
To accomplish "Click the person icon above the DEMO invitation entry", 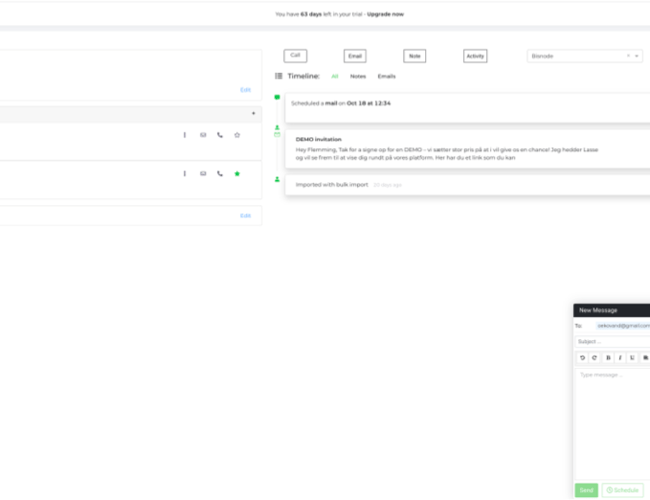I will (277, 128).
